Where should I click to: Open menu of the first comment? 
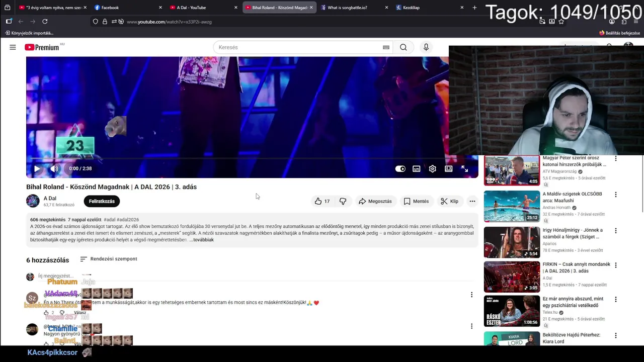[x=471, y=295]
